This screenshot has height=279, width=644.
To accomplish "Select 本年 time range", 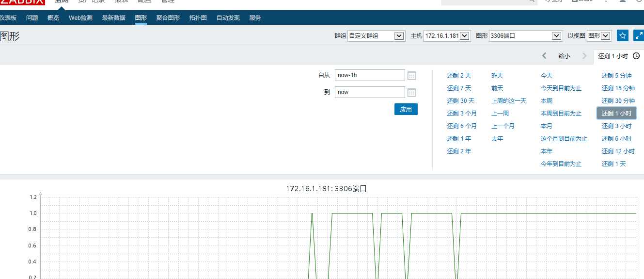I will [x=547, y=151].
